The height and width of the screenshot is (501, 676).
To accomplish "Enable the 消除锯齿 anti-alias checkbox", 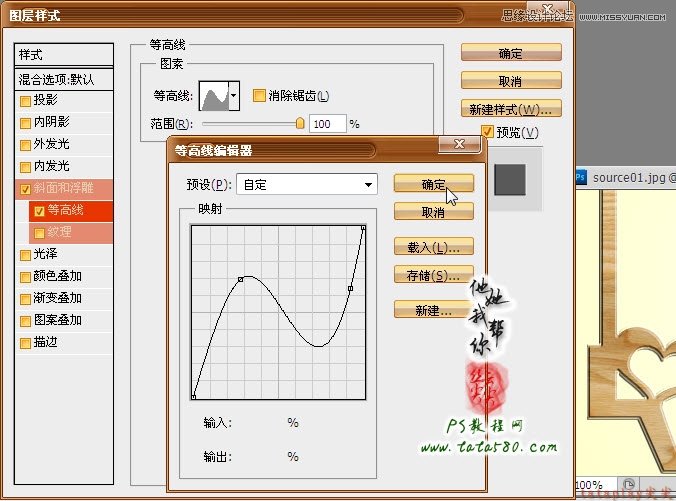I will click(259, 95).
